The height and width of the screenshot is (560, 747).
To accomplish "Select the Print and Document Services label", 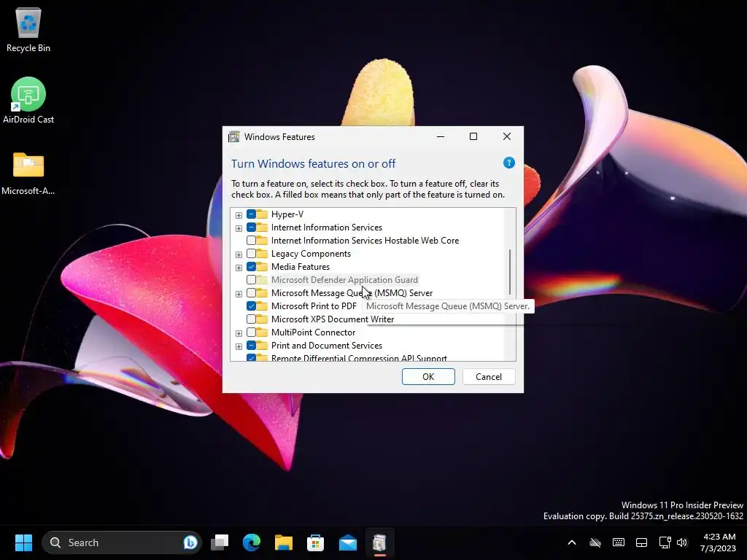I will pyautogui.click(x=326, y=345).
